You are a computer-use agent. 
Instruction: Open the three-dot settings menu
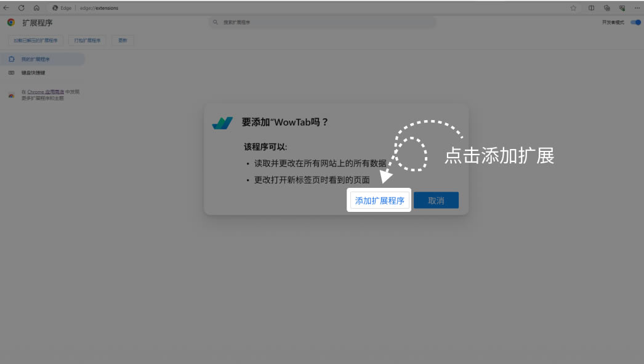tap(637, 8)
